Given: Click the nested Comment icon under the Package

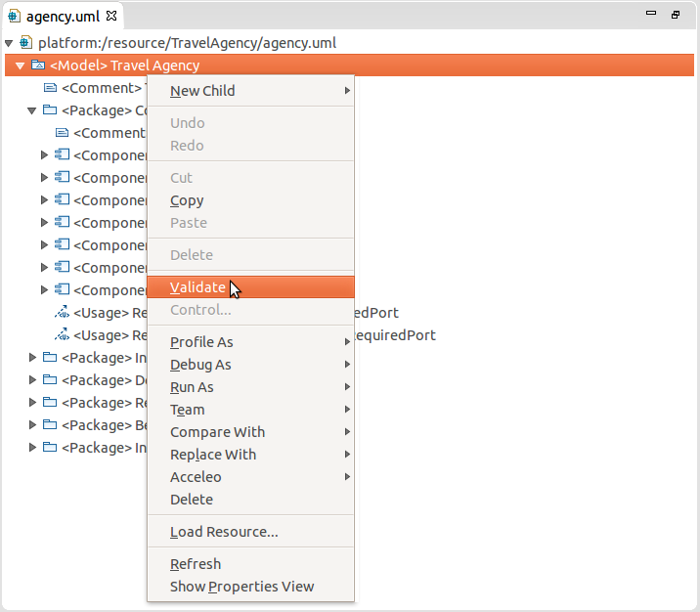Looking at the screenshot, I should point(62,133).
